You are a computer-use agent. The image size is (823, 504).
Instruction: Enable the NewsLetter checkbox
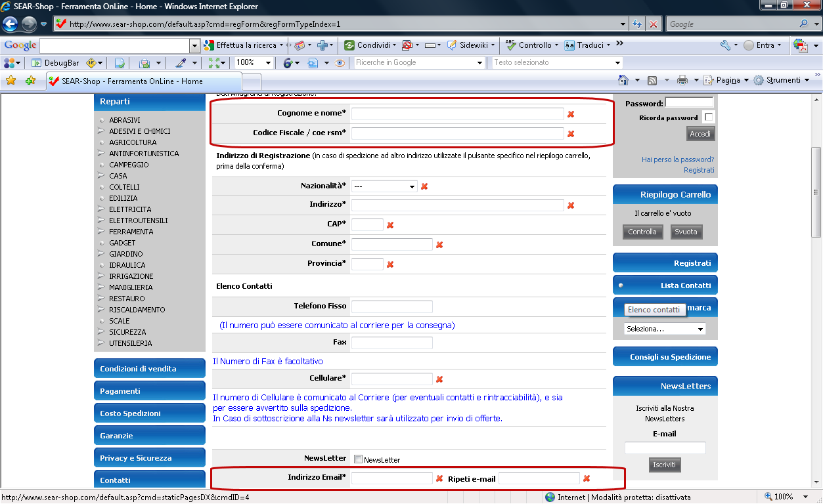(358, 459)
